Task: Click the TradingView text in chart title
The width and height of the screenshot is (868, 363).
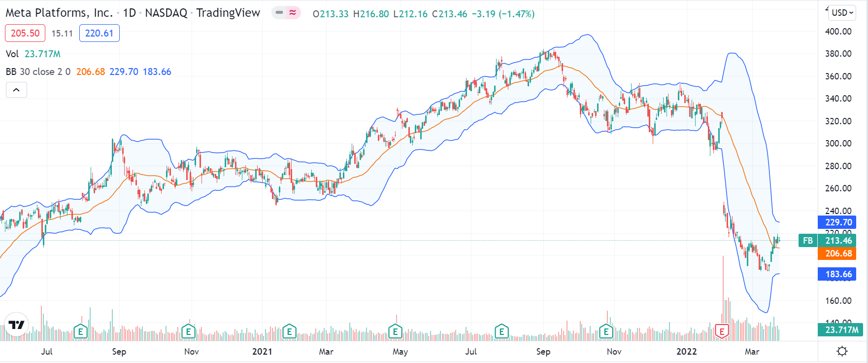Action: point(228,13)
